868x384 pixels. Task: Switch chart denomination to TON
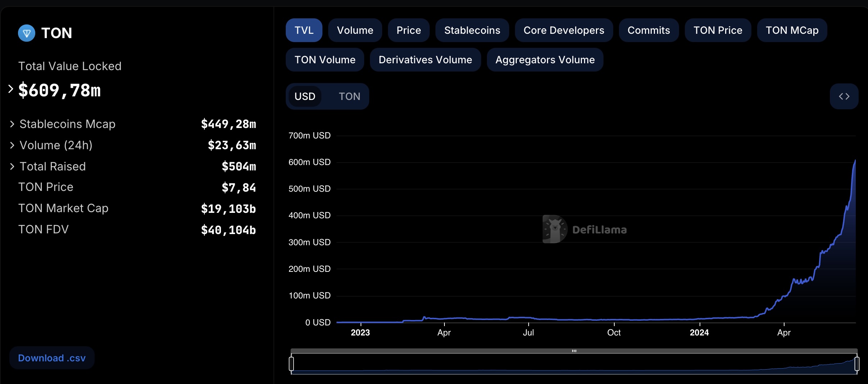pos(349,96)
